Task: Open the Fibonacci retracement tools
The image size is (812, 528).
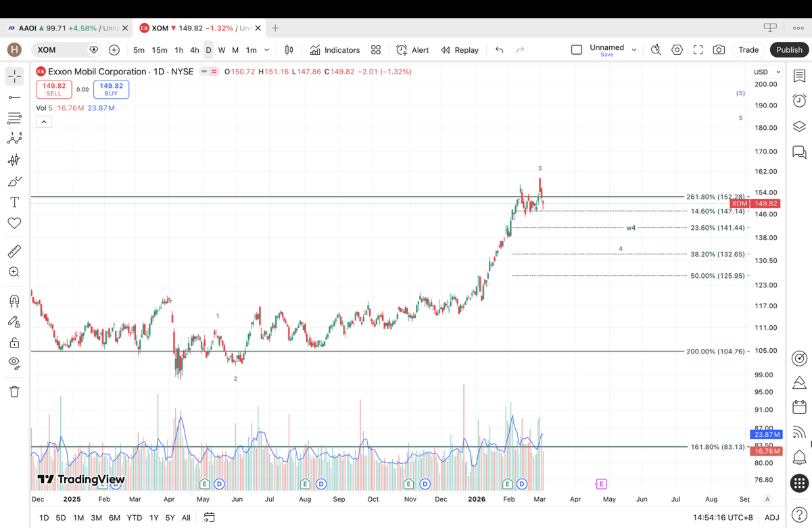Action: pos(14,118)
